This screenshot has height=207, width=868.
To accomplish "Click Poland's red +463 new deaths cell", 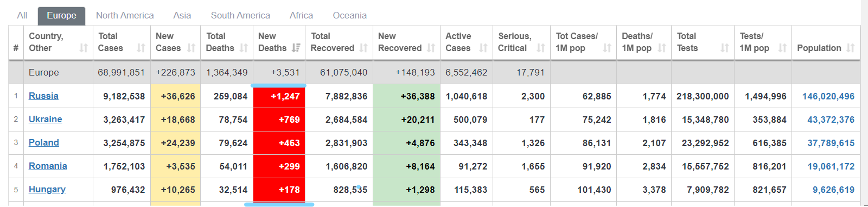I will (x=279, y=143).
